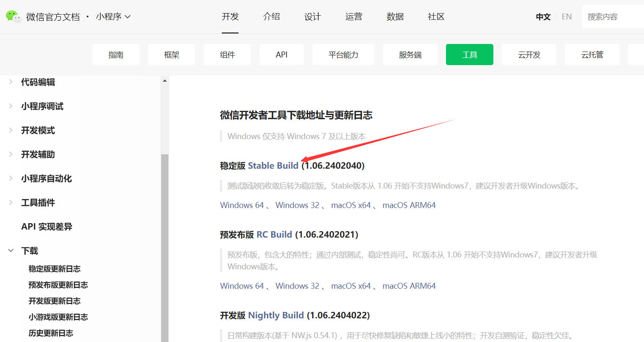The height and width of the screenshot is (342, 644).
Task: Download stable build for macOS ARM64
Action: [409, 205]
